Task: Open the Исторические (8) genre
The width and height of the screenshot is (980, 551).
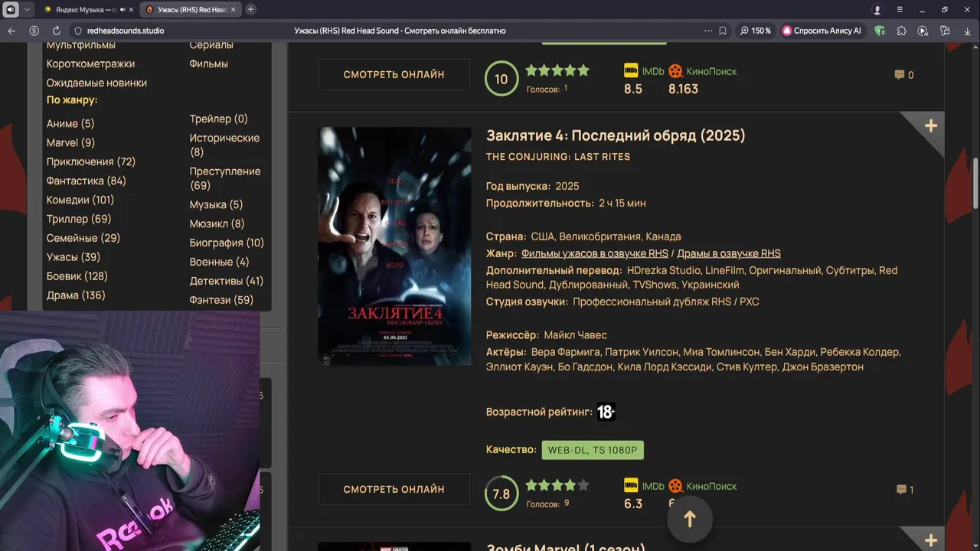Action: [225, 145]
